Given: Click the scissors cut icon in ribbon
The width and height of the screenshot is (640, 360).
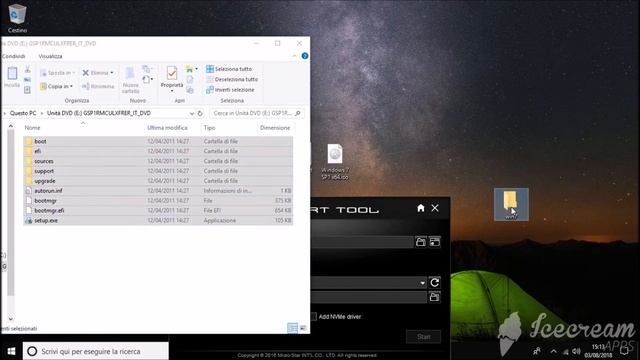Looking at the screenshot, I should click(27, 69).
